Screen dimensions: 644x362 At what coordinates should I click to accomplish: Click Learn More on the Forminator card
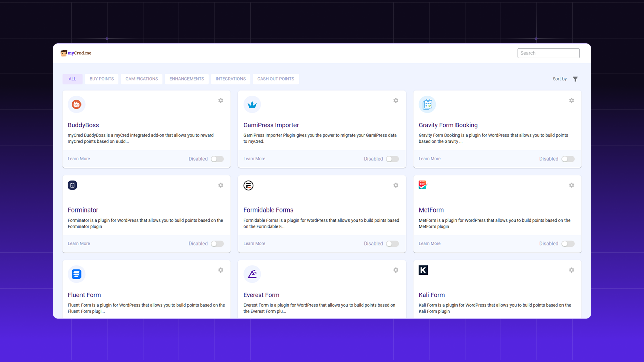point(78,243)
